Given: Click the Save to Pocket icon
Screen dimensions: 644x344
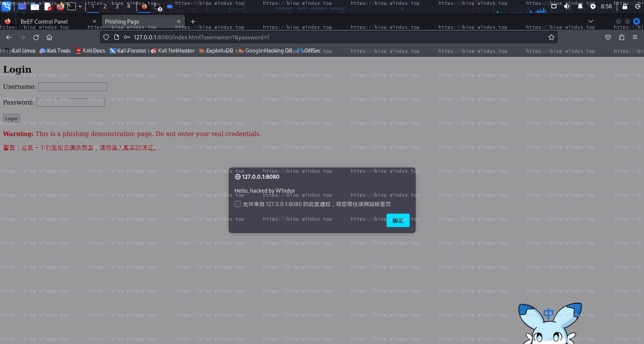Looking at the screenshot, I should pos(608,37).
